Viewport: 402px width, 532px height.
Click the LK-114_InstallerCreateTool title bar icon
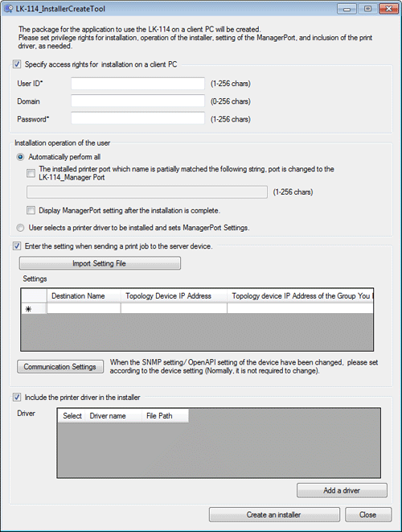(8, 9)
